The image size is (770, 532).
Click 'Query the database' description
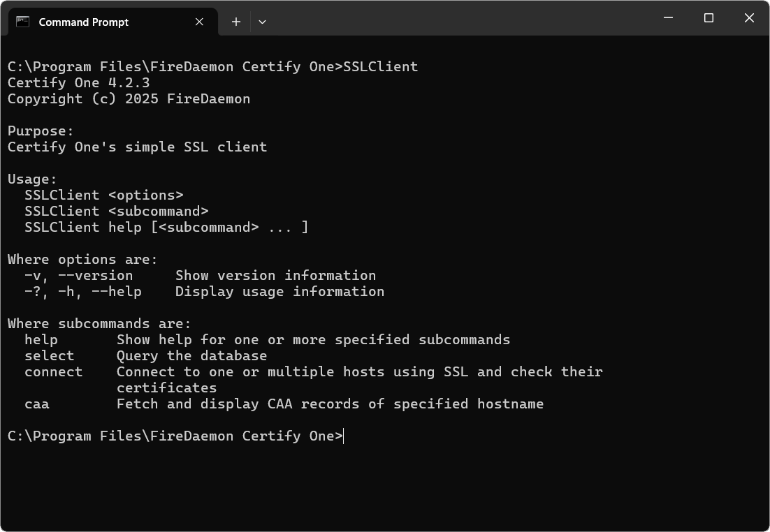191,356
